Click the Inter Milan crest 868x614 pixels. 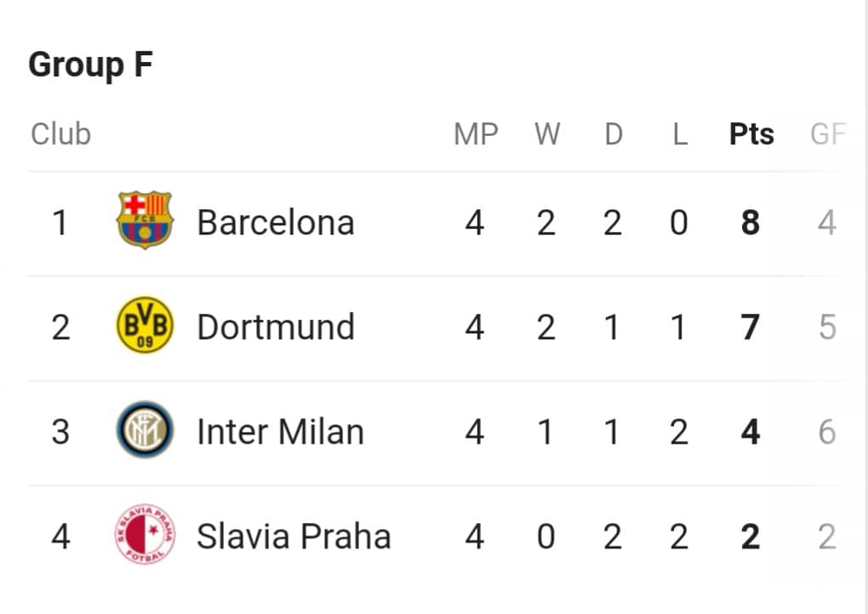click(x=145, y=429)
